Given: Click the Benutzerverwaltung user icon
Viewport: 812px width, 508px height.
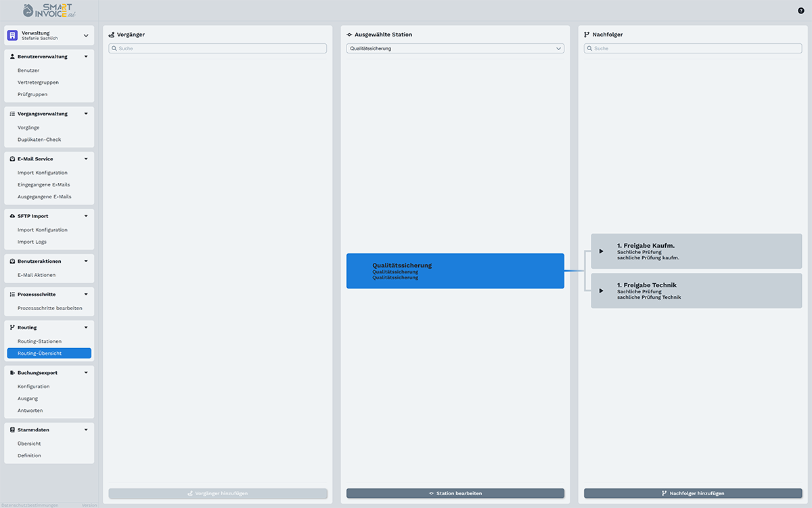Looking at the screenshot, I should coord(12,57).
